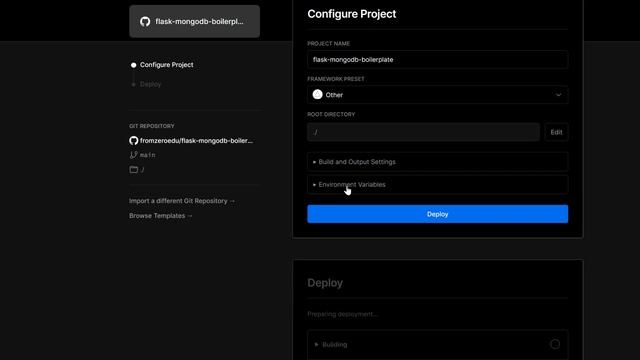Click the PROJECT NAME label
The image size is (640, 360).
tap(329, 44)
